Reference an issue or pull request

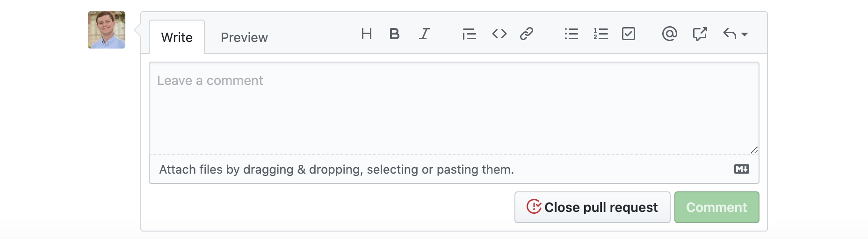pos(700,34)
